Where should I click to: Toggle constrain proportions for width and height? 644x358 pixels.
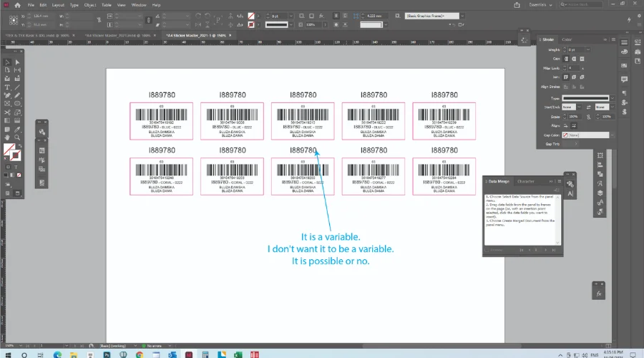[99, 20]
